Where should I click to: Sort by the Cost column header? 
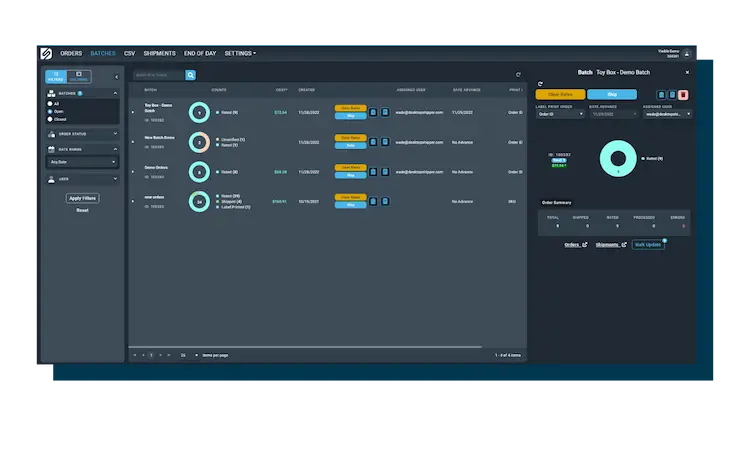[x=281, y=90]
